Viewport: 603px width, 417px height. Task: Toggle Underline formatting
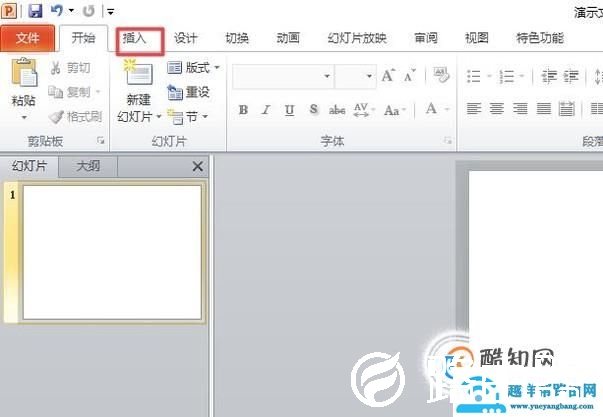[x=290, y=110]
